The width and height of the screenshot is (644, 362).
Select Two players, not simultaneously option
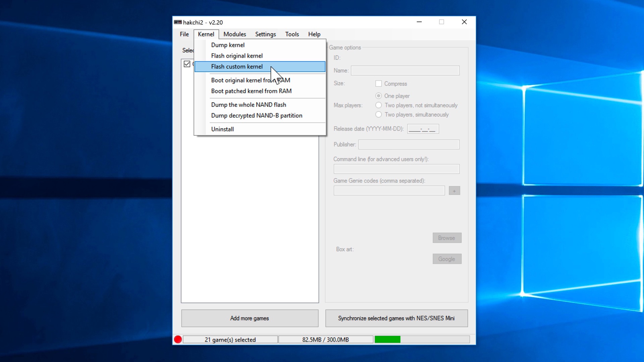coord(379,105)
